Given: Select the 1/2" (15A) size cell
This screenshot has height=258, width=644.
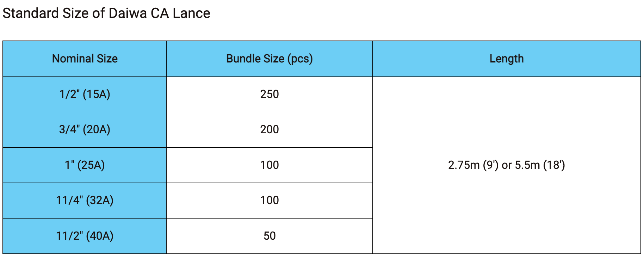Looking at the screenshot, I should click(85, 94).
